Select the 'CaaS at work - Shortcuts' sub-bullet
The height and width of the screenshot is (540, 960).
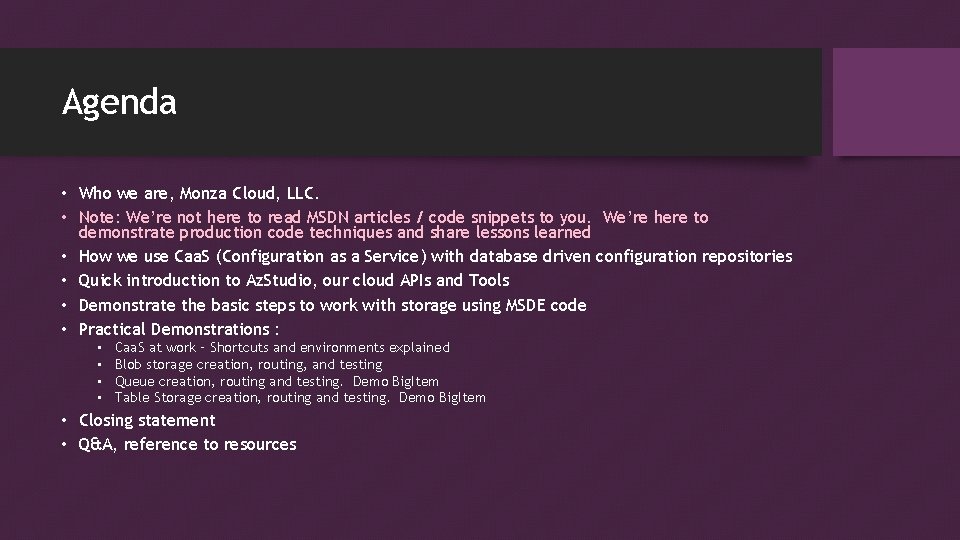point(282,347)
